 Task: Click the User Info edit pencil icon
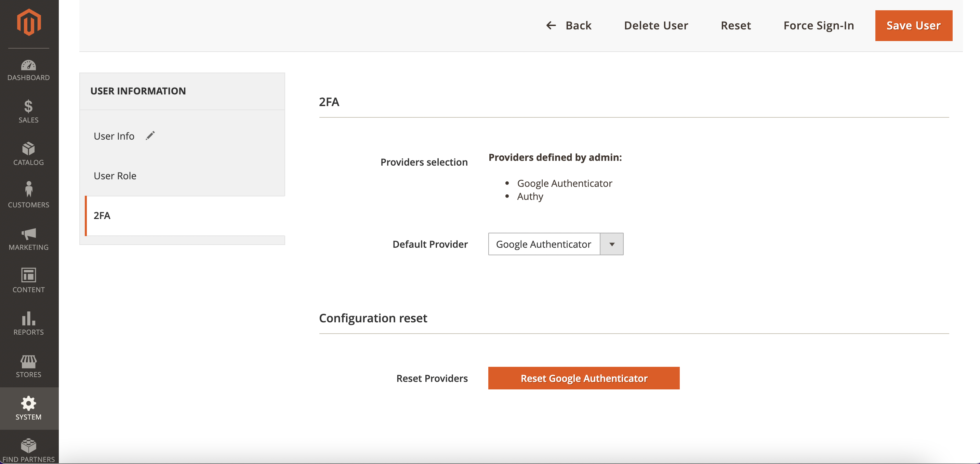pyautogui.click(x=149, y=135)
